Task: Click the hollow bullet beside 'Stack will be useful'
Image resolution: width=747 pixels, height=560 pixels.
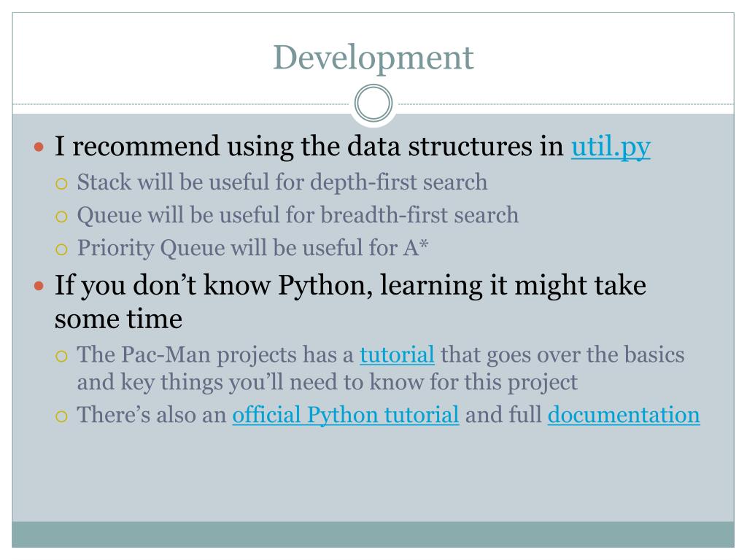Action: [x=61, y=183]
